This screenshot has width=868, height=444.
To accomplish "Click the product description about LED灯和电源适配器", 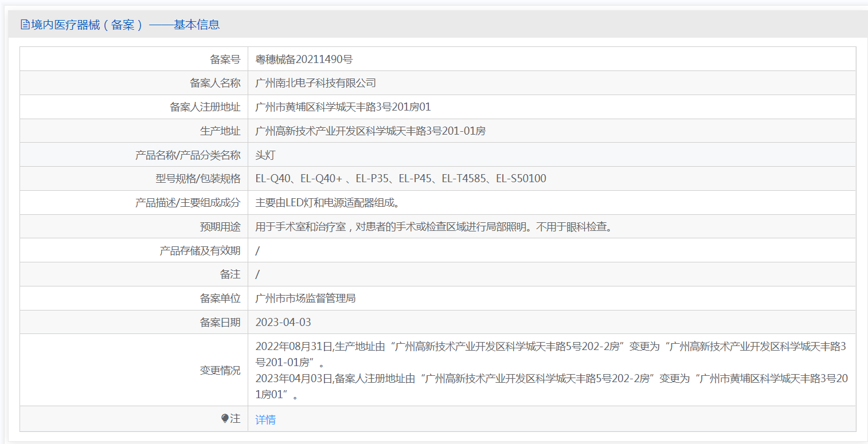I will coord(327,203).
